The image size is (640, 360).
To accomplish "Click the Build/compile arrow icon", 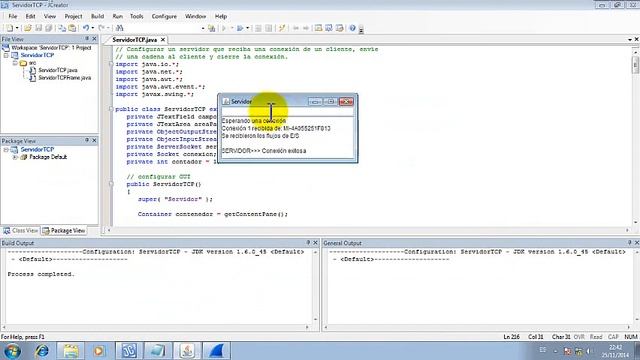I will pyautogui.click(x=224, y=28).
